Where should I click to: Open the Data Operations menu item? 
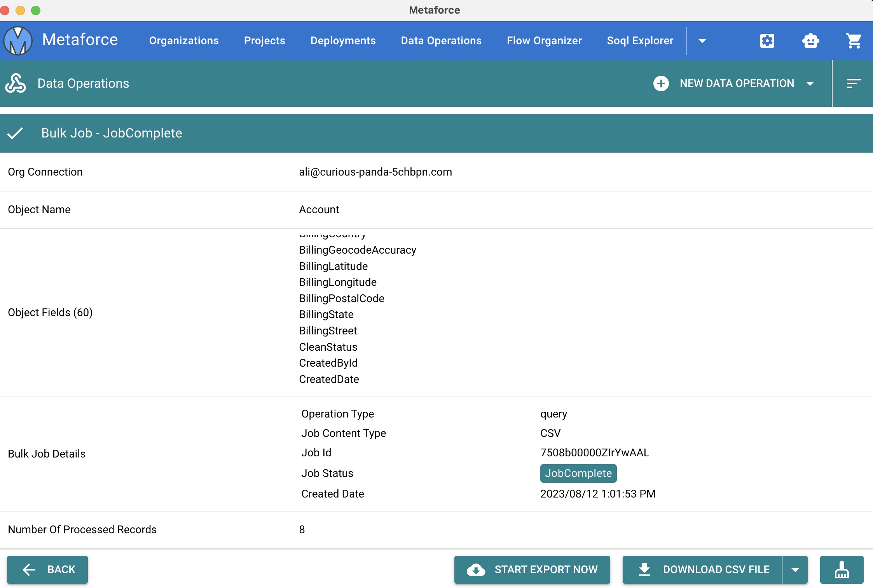441,41
